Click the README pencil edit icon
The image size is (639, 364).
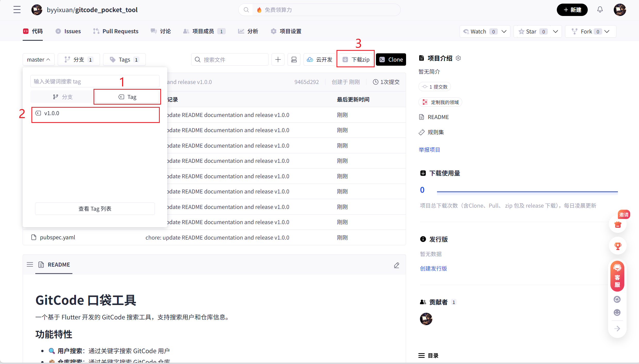click(397, 265)
